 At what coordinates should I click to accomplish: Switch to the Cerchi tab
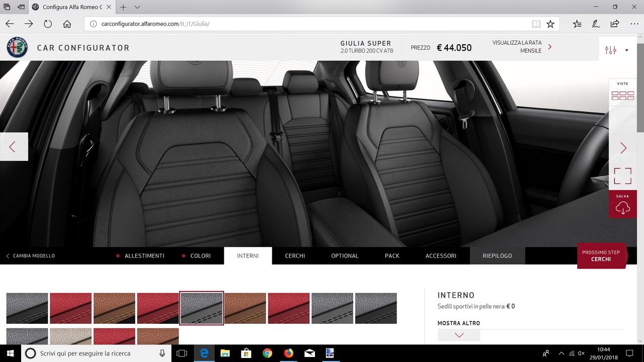(x=295, y=256)
